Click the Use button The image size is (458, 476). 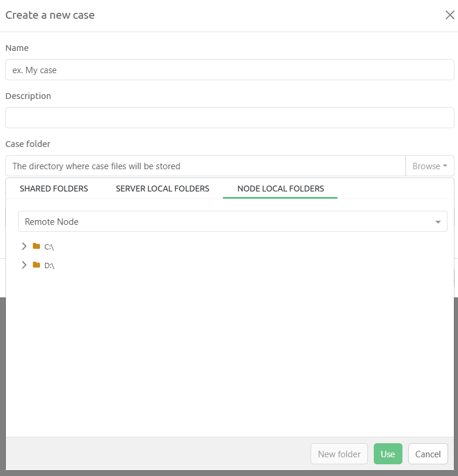pyautogui.click(x=387, y=454)
